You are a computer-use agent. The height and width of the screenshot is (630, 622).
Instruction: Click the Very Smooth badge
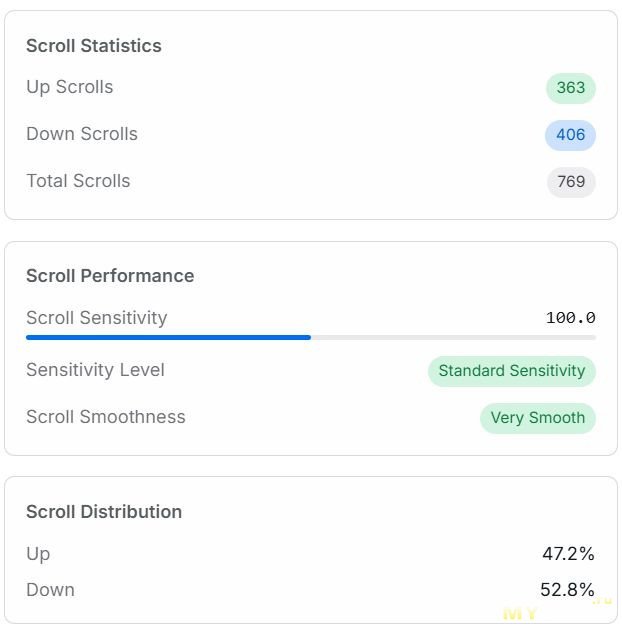coord(537,418)
